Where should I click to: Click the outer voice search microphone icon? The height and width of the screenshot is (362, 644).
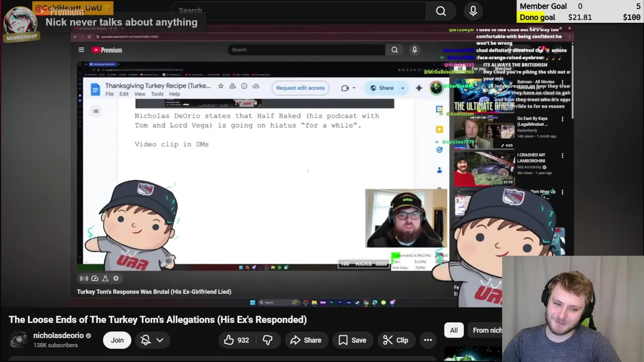tap(473, 11)
